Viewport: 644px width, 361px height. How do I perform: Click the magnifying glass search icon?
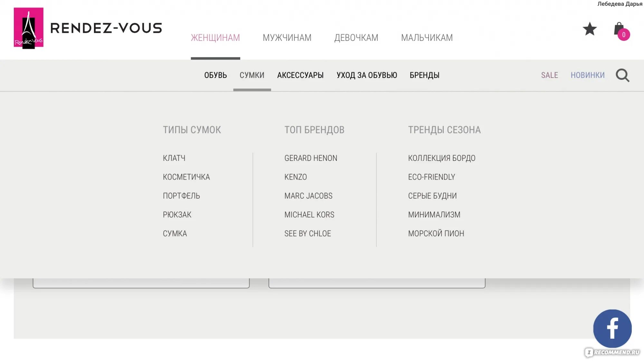622,76
